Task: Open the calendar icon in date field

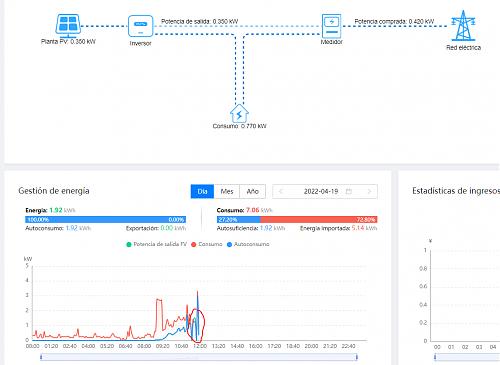Action: click(x=349, y=191)
